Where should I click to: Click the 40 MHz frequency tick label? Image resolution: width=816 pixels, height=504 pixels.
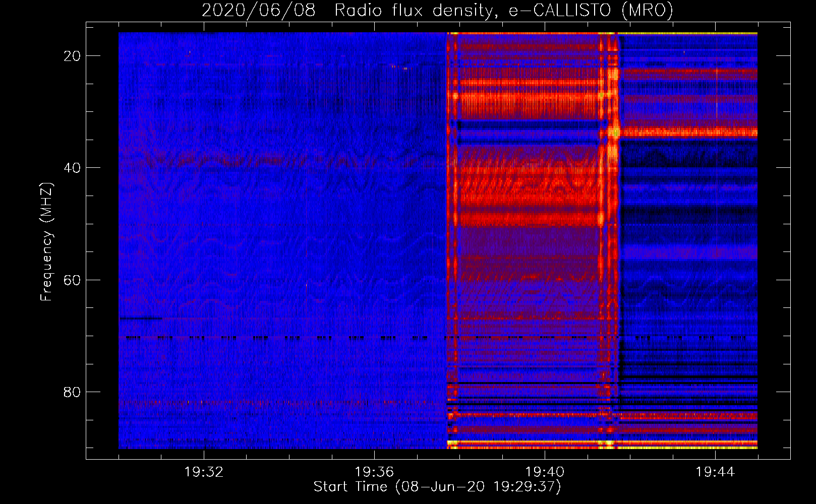[x=72, y=168]
